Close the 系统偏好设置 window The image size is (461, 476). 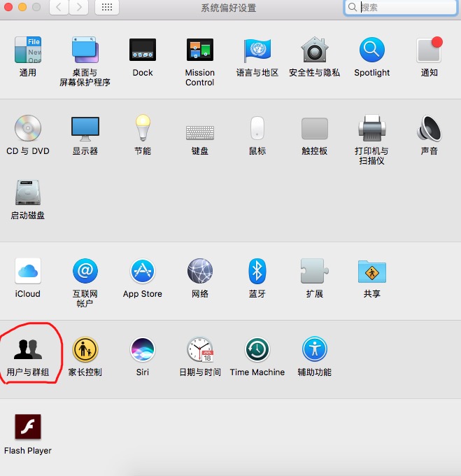coord(8,7)
